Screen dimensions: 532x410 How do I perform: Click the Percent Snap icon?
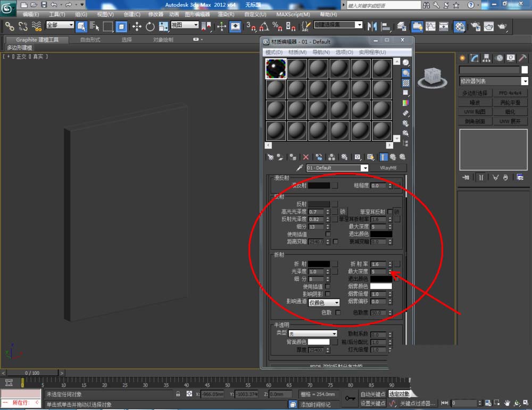(277, 27)
